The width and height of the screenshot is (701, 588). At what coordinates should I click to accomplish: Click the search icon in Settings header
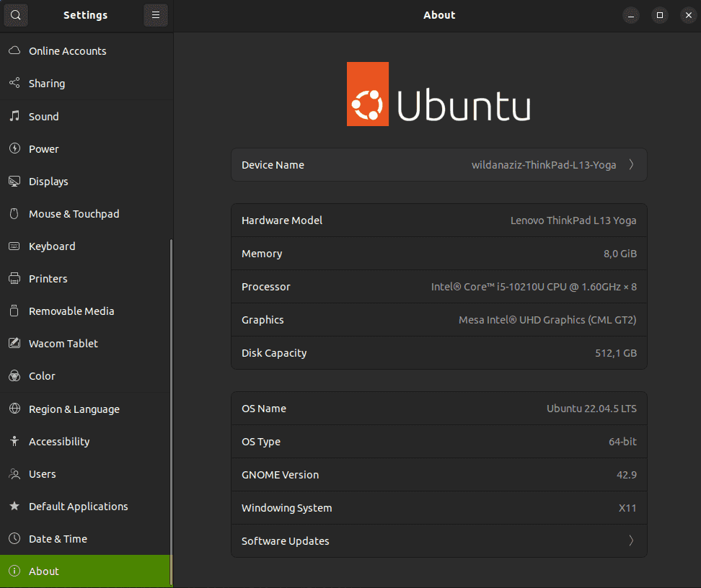pyautogui.click(x=16, y=15)
